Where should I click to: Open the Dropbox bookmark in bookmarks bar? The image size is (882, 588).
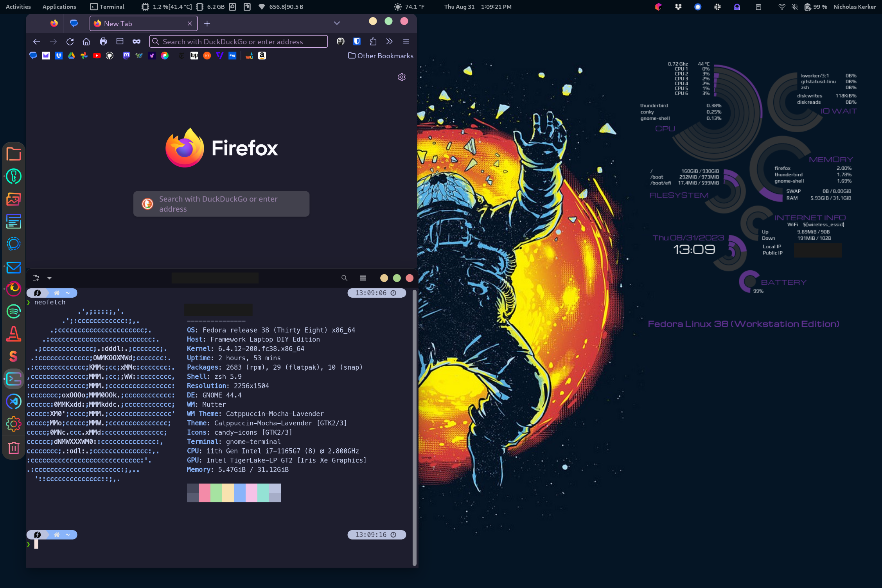tap(59, 56)
